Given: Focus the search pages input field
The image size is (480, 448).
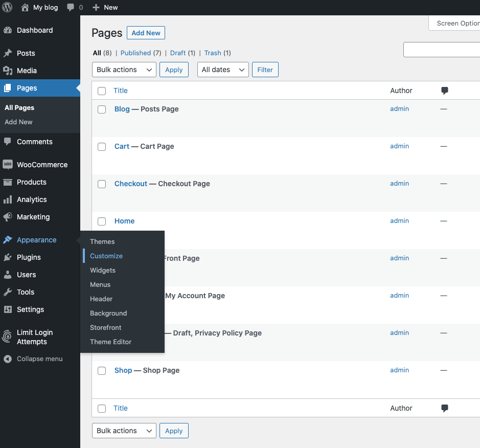Looking at the screenshot, I should click(442, 50).
